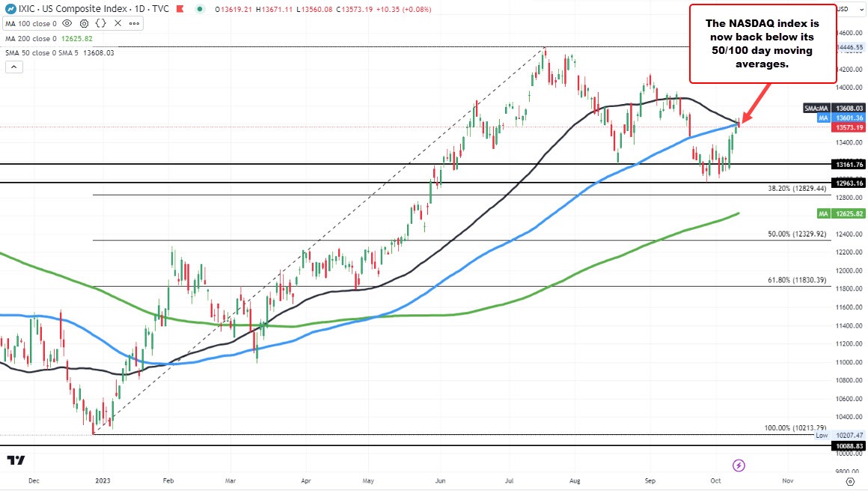Open the MA 100 more options ellipsis

(x=134, y=23)
